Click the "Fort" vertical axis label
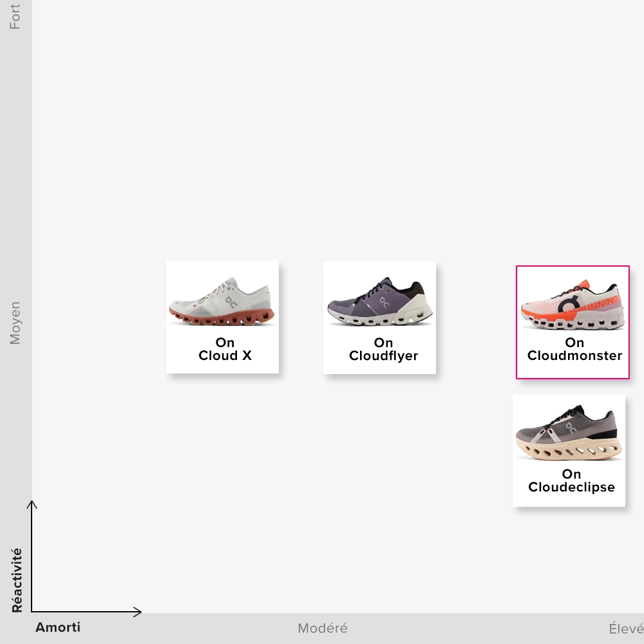644x644 pixels. [x=15, y=16]
